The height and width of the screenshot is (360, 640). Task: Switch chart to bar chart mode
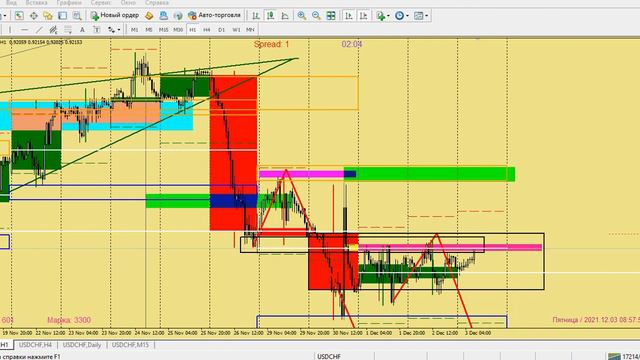tap(256, 16)
